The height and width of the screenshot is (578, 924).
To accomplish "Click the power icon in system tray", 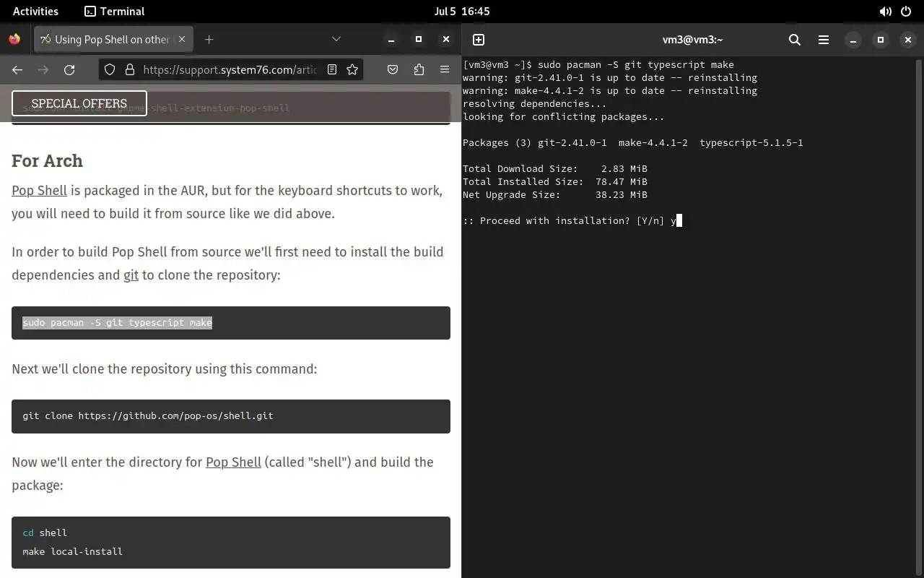I will click(907, 12).
